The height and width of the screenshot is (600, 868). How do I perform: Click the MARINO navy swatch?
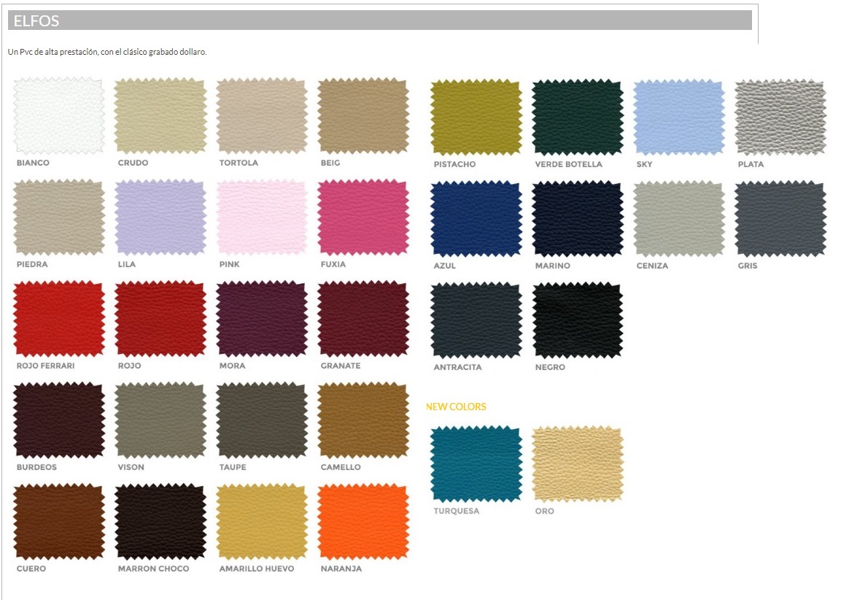578,219
